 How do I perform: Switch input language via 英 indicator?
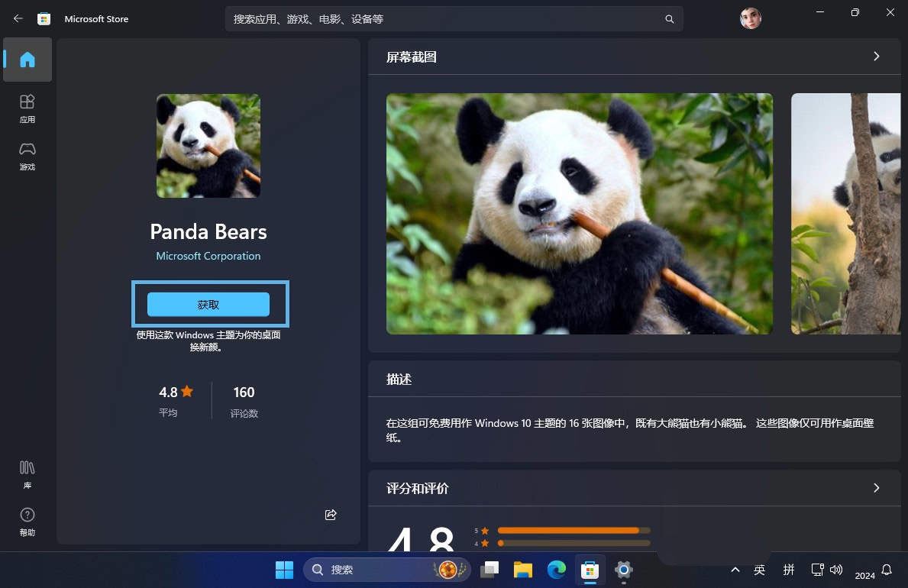click(759, 570)
